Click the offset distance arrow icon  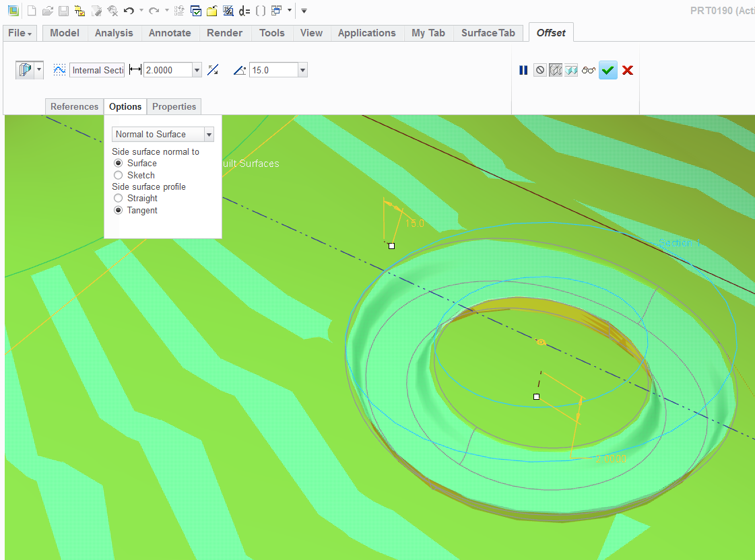(135, 70)
